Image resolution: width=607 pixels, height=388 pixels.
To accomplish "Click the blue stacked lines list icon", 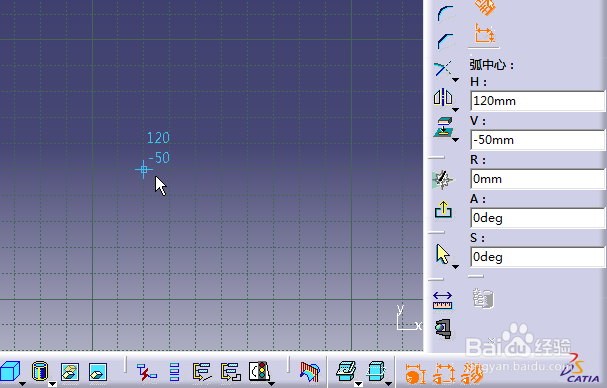I will pyautogui.click(x=175, y=372).
